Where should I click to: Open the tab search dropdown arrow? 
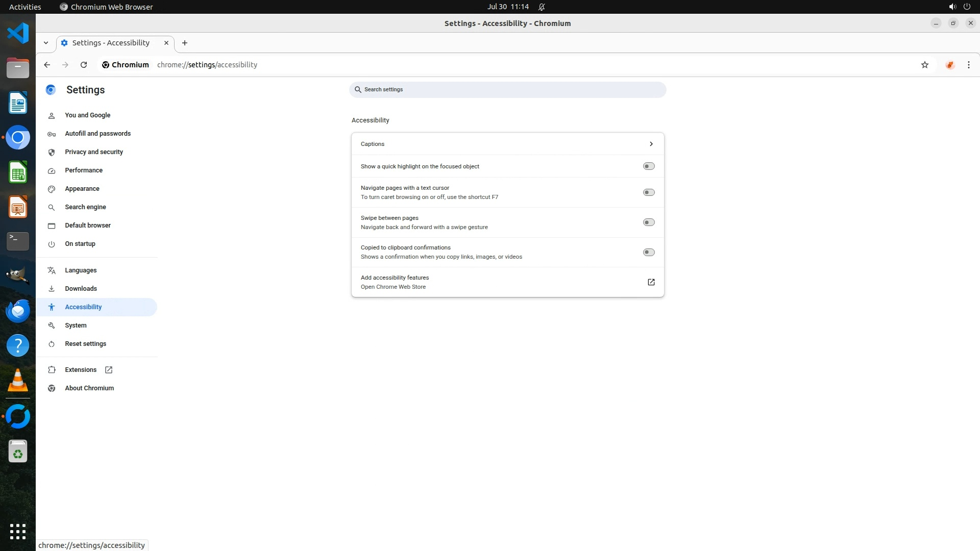pyautogui.click(x=46, y=43)
